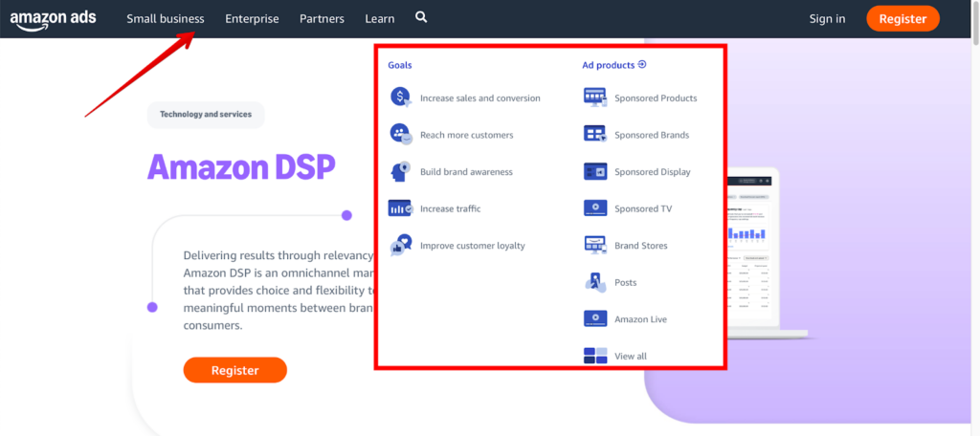Open the Enterprise menu
980x436 pixels.
252,19
